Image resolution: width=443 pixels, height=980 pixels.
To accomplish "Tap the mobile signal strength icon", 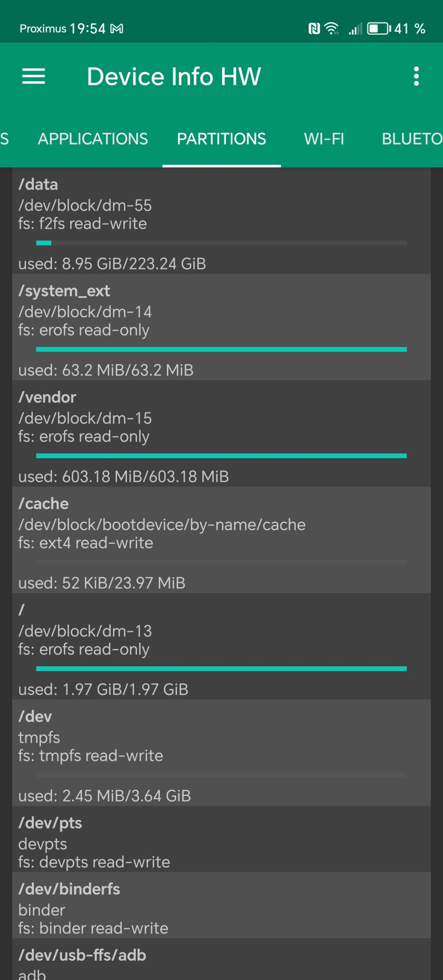I will (355, 29).
